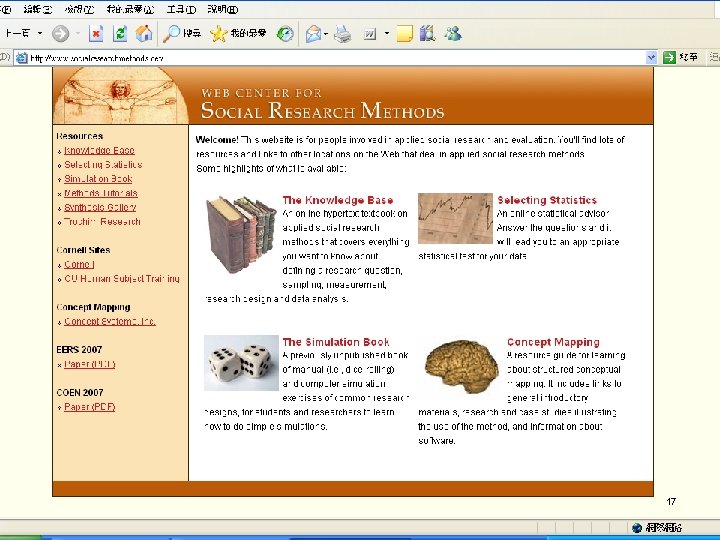Open CU Human Subject Training link
The width and height of the screenshot is (720, 540).
(122, 278)
